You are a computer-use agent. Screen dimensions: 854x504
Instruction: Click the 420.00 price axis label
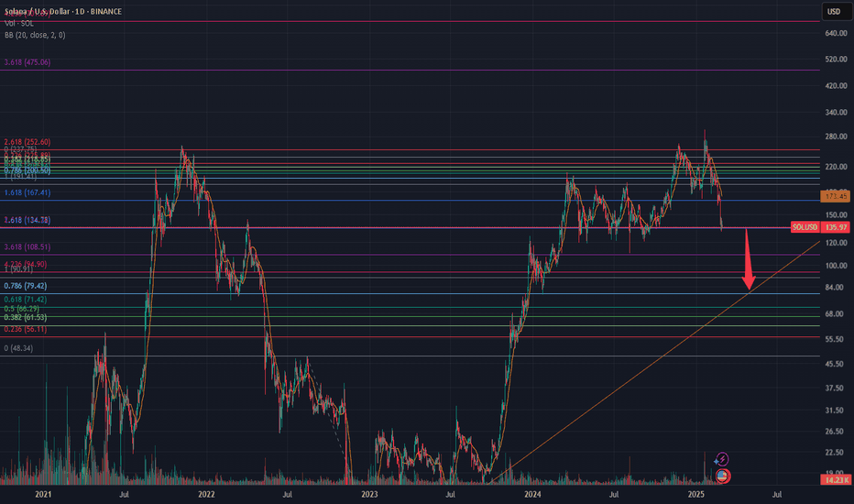click(x=836, y=85)
